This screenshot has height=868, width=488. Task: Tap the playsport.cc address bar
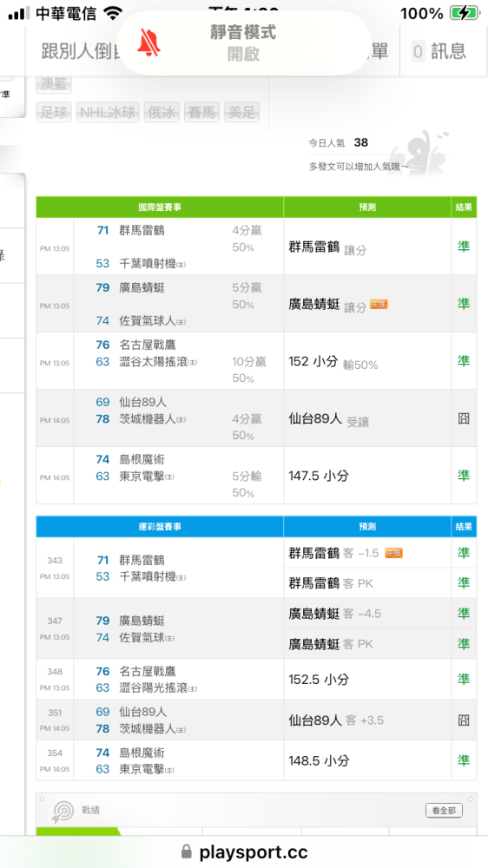(x=244, y=852)
